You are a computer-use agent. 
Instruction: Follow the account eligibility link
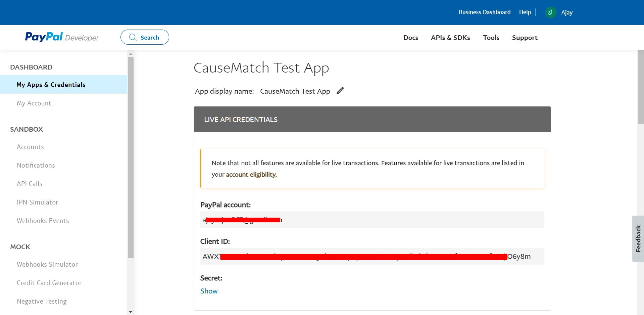(x=251, y=174)
